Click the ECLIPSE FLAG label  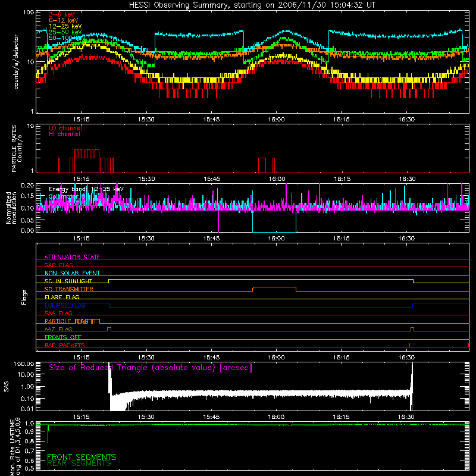click(x=65, y=305)
